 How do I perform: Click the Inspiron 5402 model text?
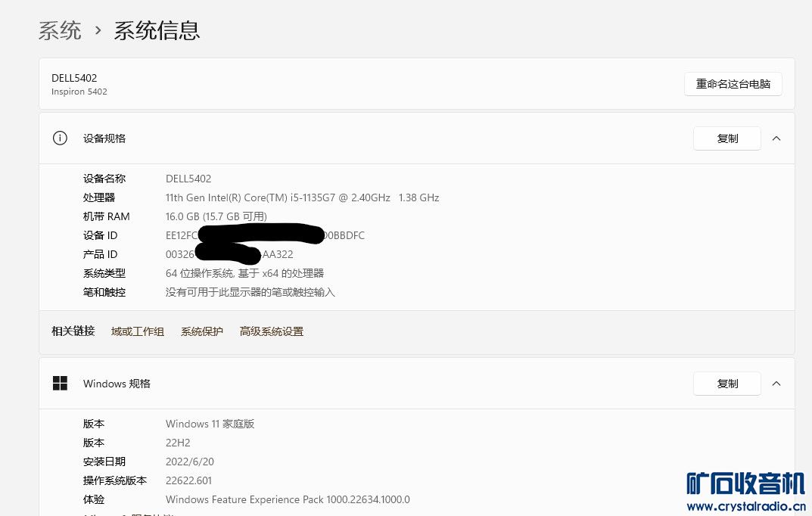(x=79, y=92)
